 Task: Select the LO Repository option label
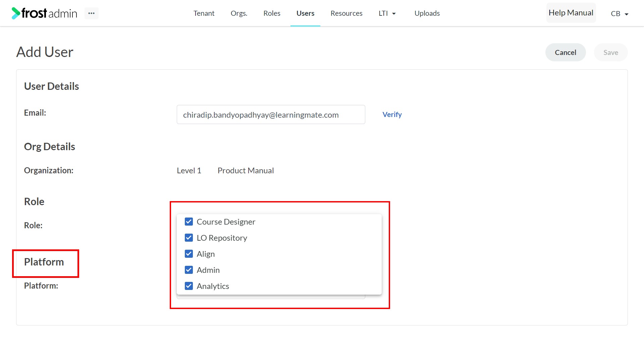[222, 238]
